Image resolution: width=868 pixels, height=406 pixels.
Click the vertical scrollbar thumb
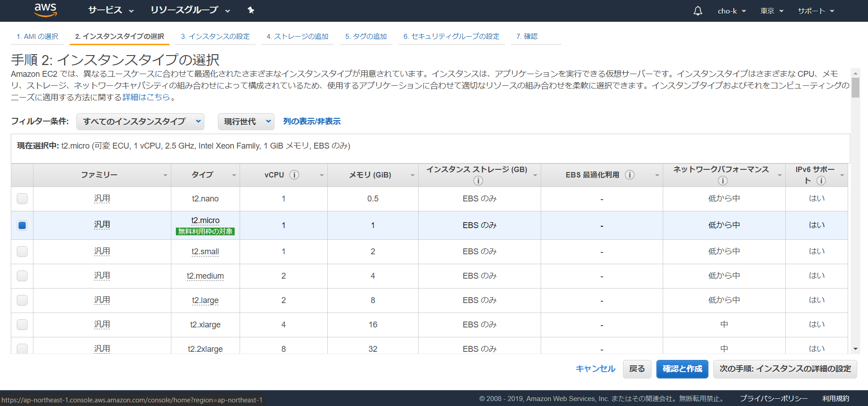click(855, 88)
